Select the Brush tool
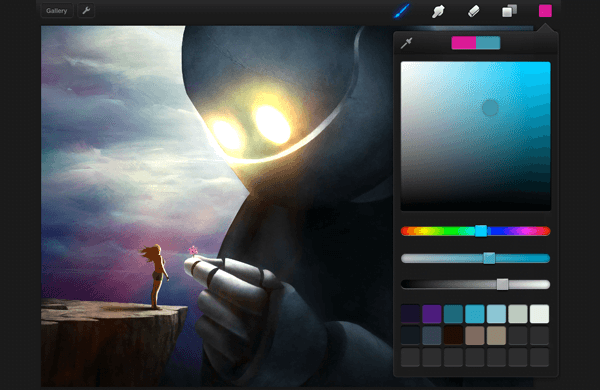 pyautogui.click(x=401, y=11)
